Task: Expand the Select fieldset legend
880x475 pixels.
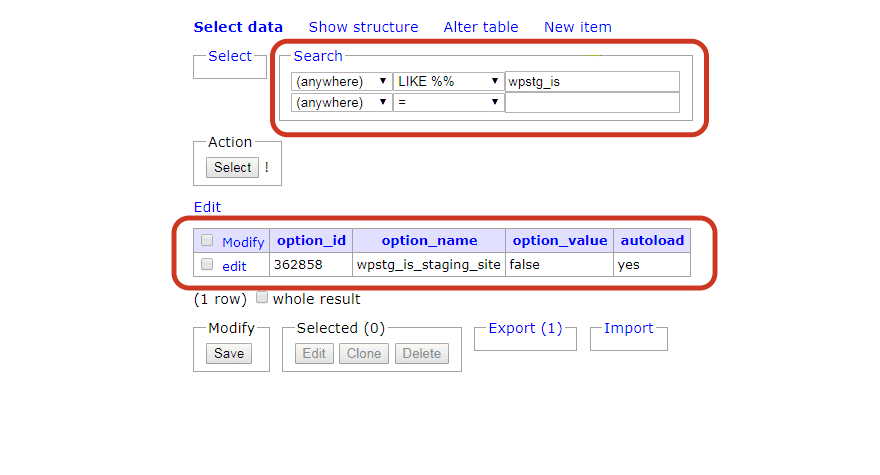Action: tap(229, 56)
